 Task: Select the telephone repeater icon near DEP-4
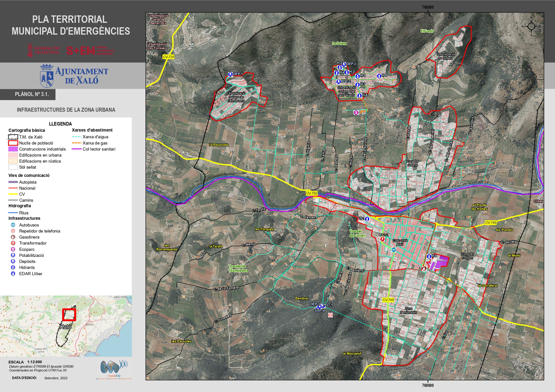pos(330,315)
